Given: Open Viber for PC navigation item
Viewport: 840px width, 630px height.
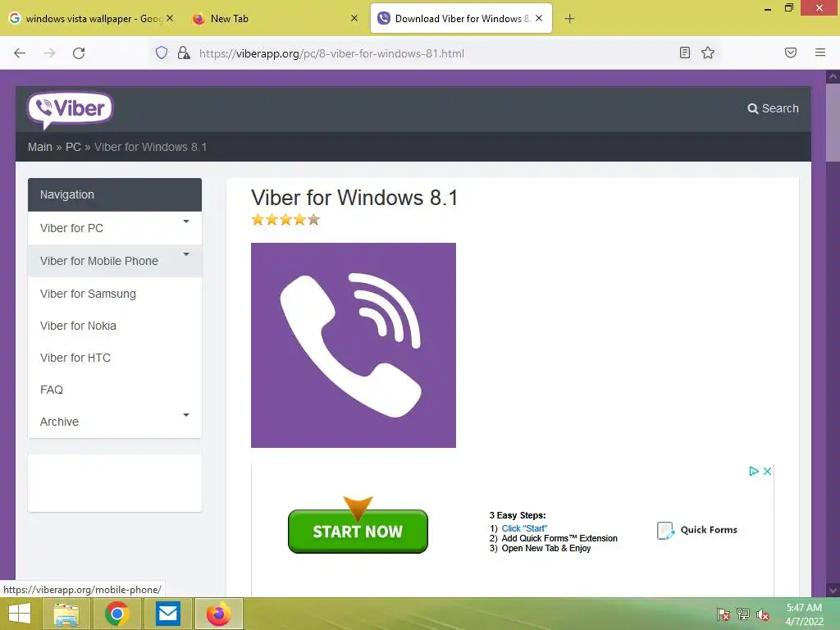Looking at the screenshot, I should coord(115,228).
